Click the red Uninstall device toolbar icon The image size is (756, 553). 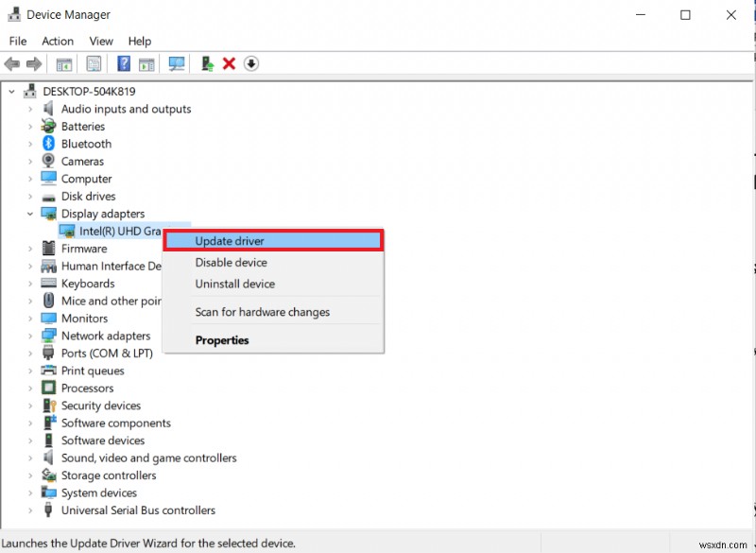pos(227,63)
